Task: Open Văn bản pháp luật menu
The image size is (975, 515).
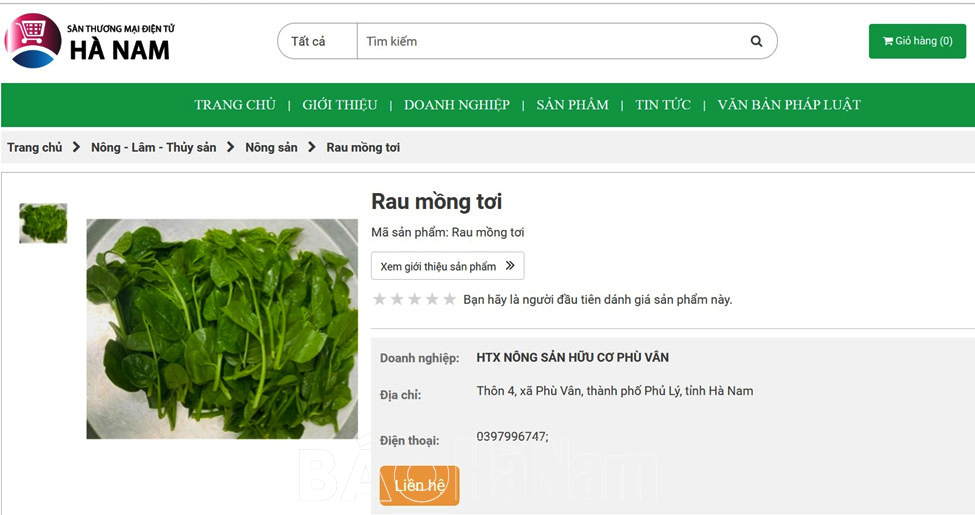Action: (789, 105)
